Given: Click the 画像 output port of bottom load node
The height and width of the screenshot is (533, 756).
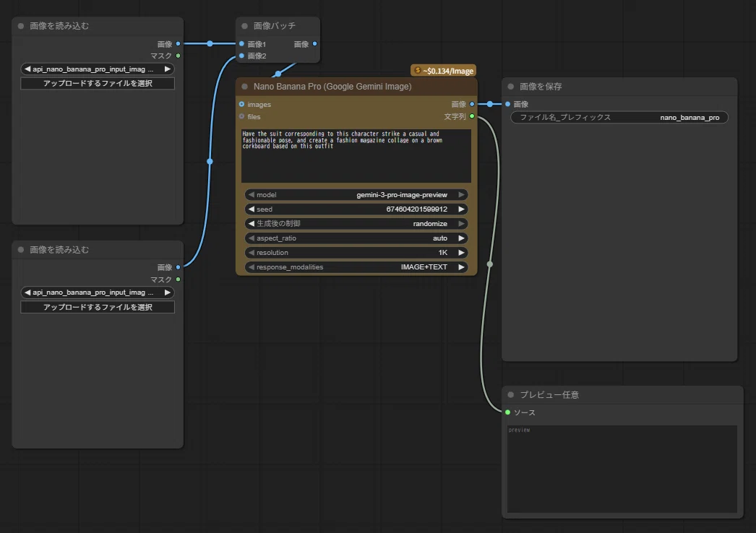Looking at the screenshot, I should coord(178,267).
